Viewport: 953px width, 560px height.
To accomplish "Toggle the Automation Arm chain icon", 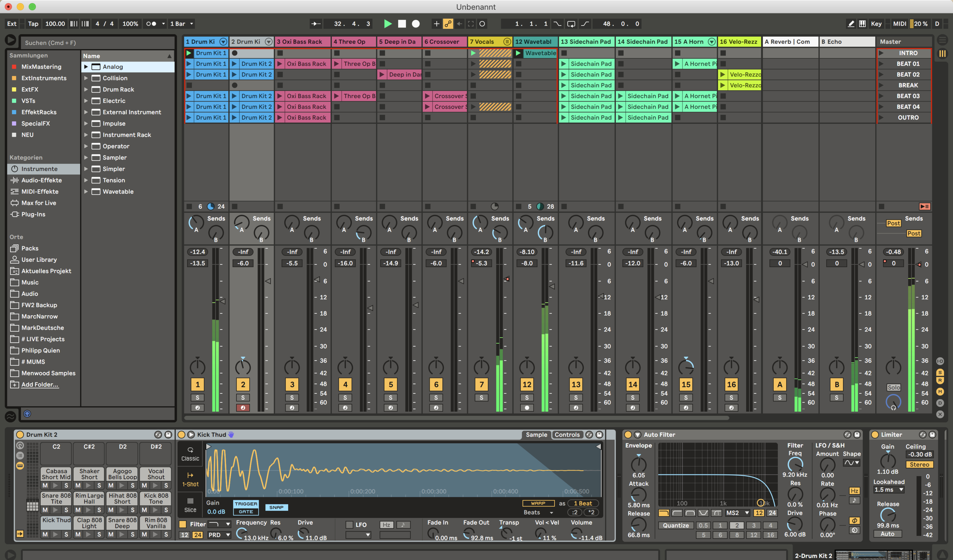I will tap(448, 24).
